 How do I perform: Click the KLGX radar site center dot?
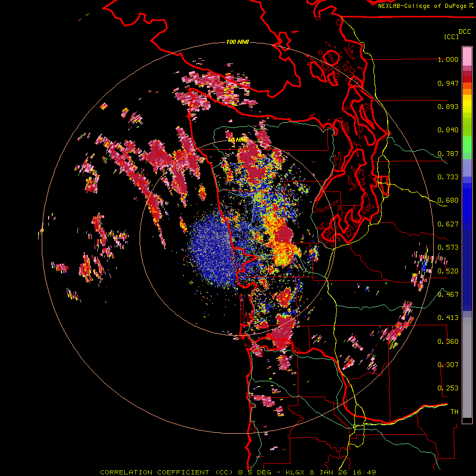click(236, 239)
